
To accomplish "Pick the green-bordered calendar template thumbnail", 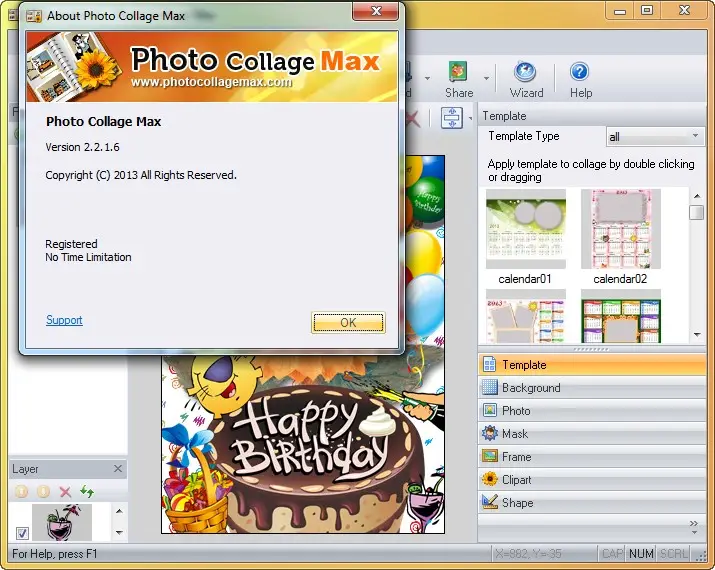I will pyautogui.click(x=621, y=317).
